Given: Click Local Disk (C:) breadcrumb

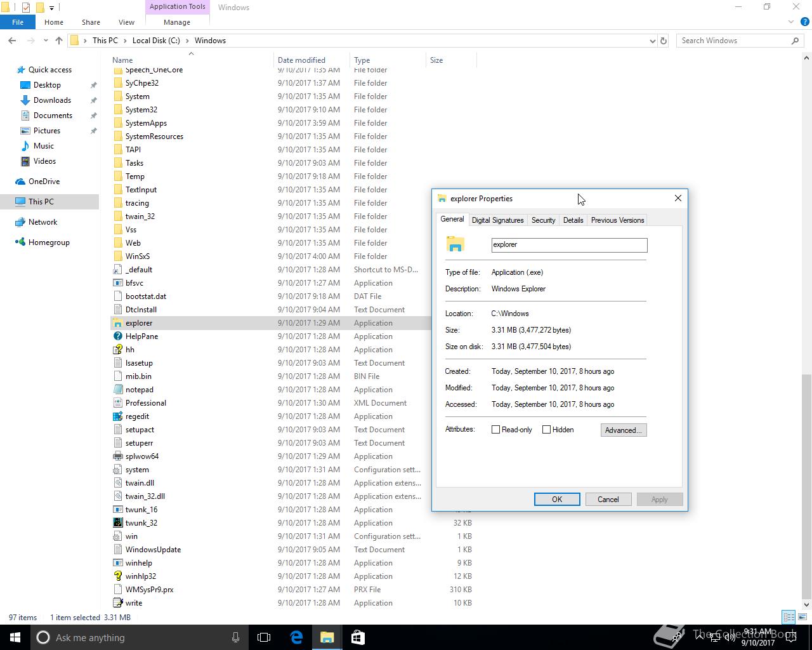Looking at the screenshot, I should (x=156, y=41).
